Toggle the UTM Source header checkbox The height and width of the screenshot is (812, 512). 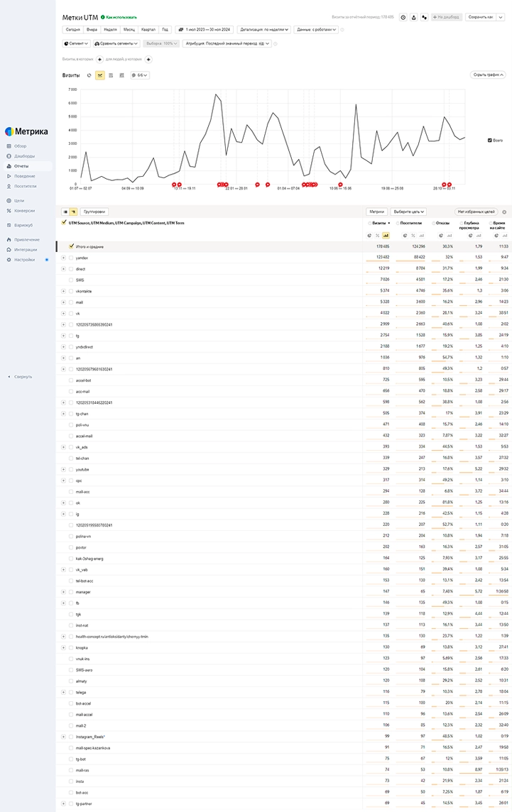pyautogui.click(x=64, y=223)
